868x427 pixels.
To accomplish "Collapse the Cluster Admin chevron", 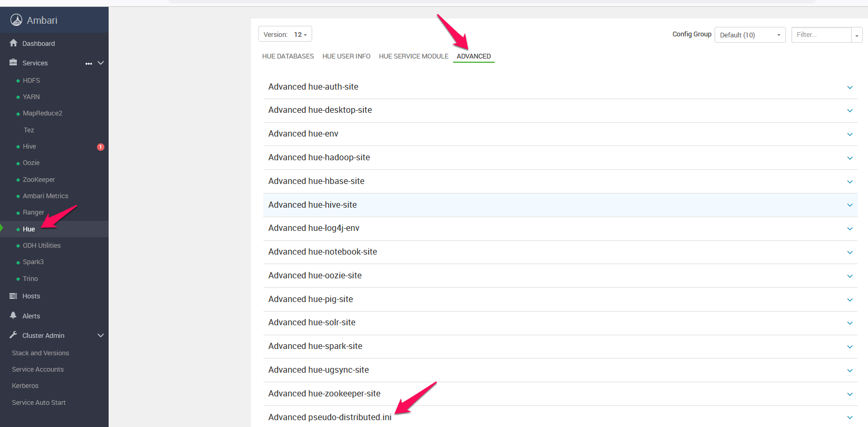I will [101, 335].
